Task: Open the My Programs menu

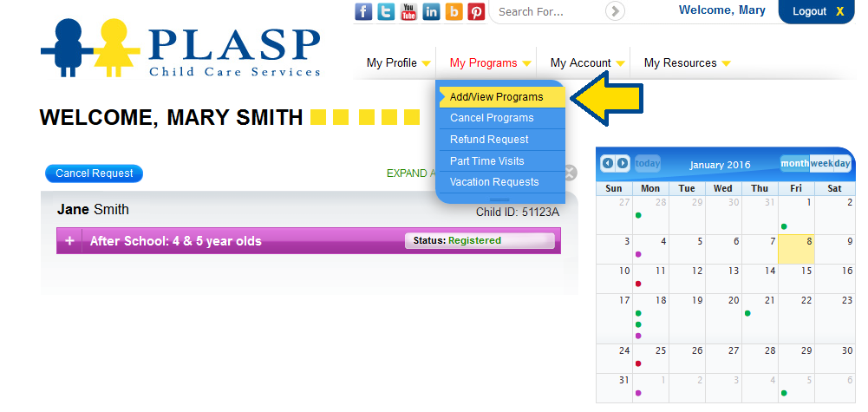Action: [x=491, y=63]
